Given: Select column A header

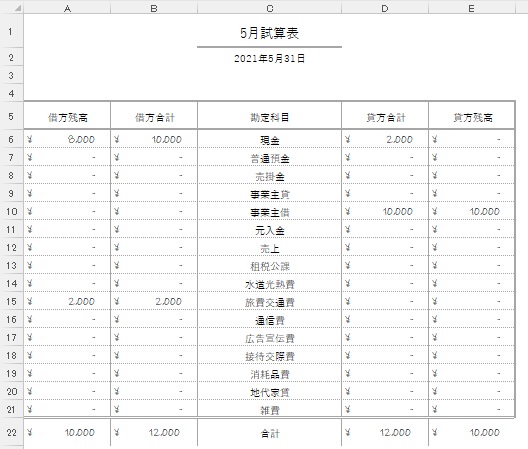Looking at the screenshot, I should [67, 8].
